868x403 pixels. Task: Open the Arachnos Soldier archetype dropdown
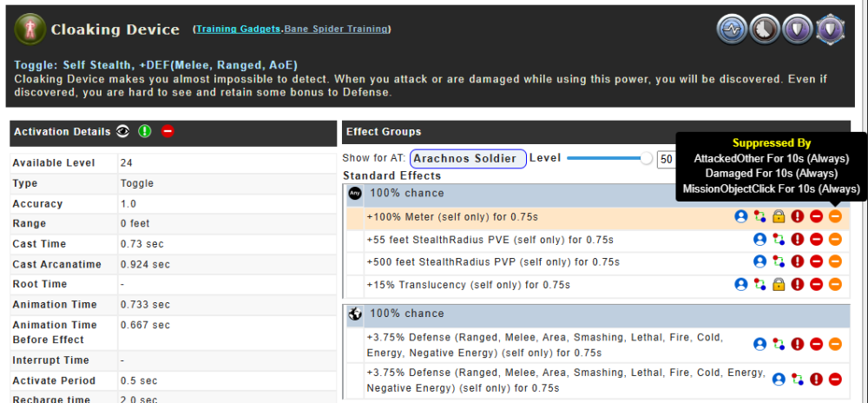(468, 158)
